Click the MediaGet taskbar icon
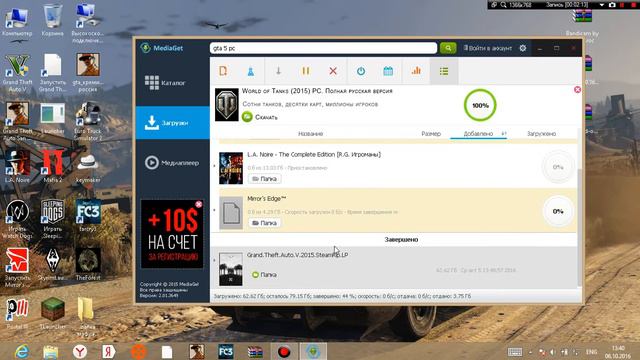This screenshot has height=360, width=640. click(313, 351)
